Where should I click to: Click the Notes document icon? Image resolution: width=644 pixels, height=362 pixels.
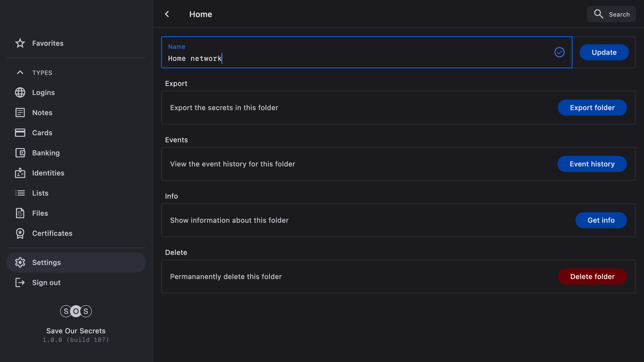20,113
